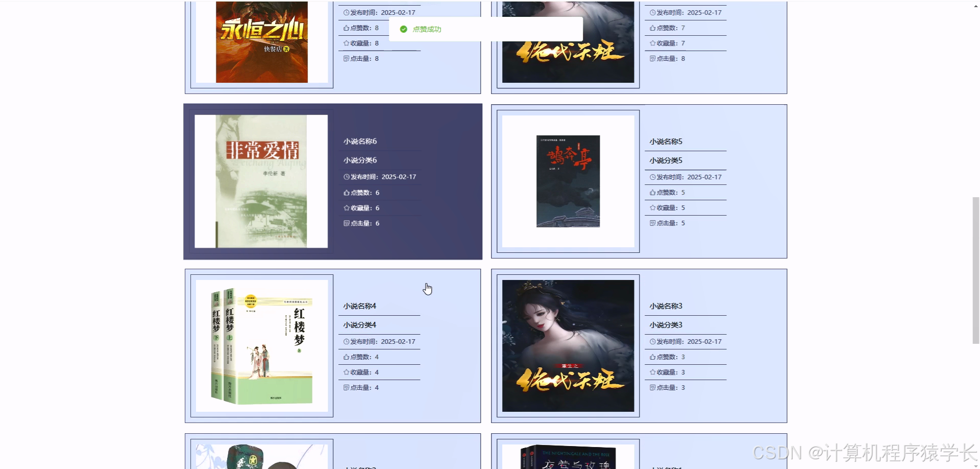Open the novel titled 小说名称6
Image resolution: width=980 pixels, height=469 pixels.
pos(359,141)
